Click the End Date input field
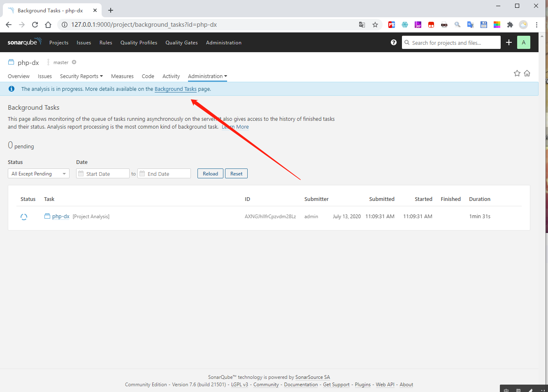The height and width of the screenshot is (392, 548). 164,174
